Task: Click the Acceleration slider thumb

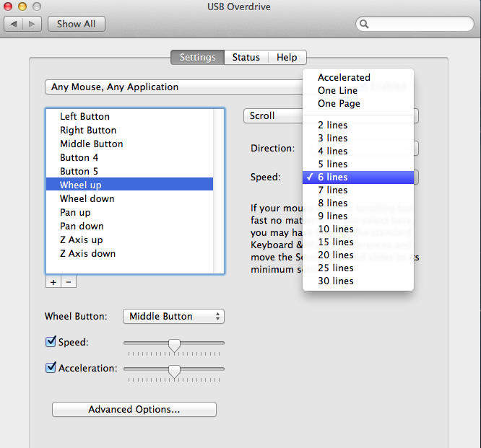Action: tap(174, 372)
